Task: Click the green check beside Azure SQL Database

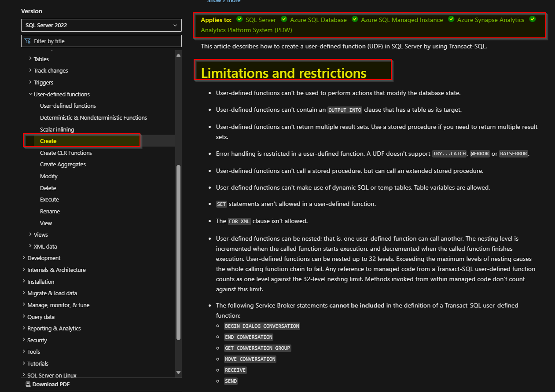Action: 284,19
